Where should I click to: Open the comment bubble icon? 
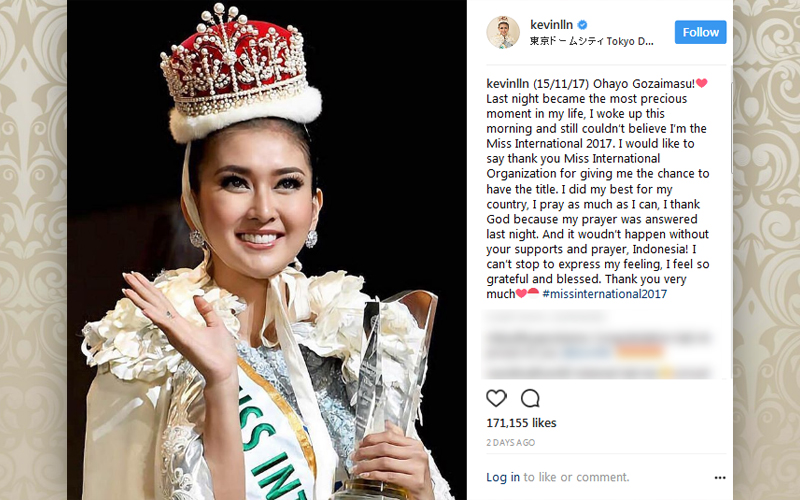[x=530, y=398]
